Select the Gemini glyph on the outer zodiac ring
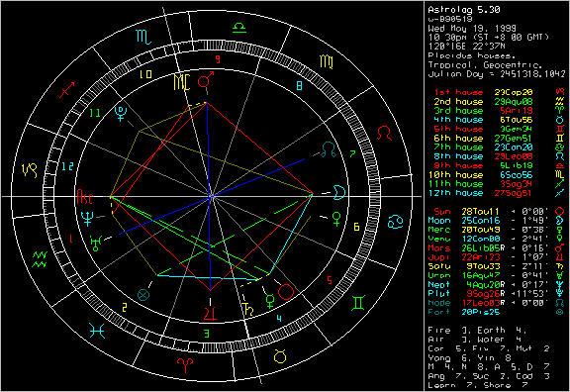This screenshot has height=392, width=570. (x=358, y=303)
